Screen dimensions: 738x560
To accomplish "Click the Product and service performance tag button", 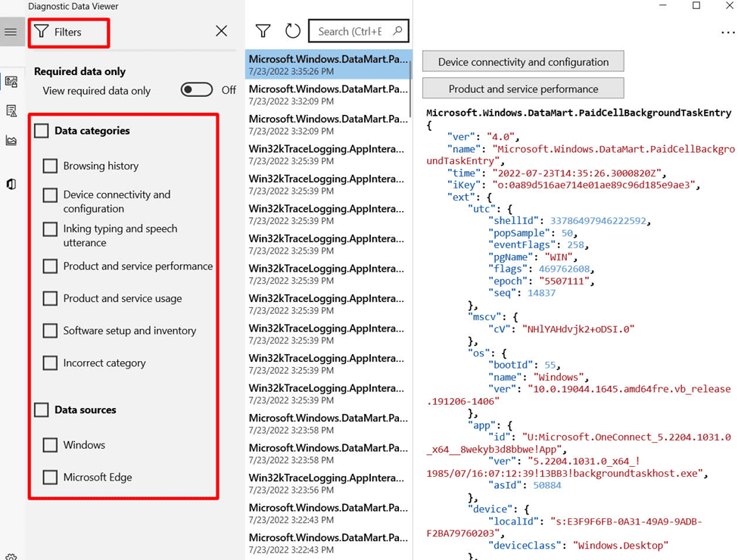I will [x=523, y=89].
